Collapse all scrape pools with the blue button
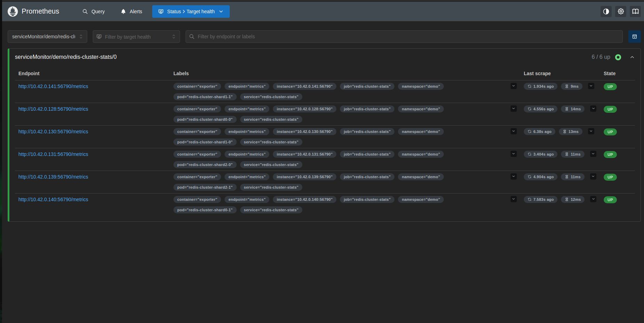The width and height of the screenshot is (644, 323). tap(635, 37)
